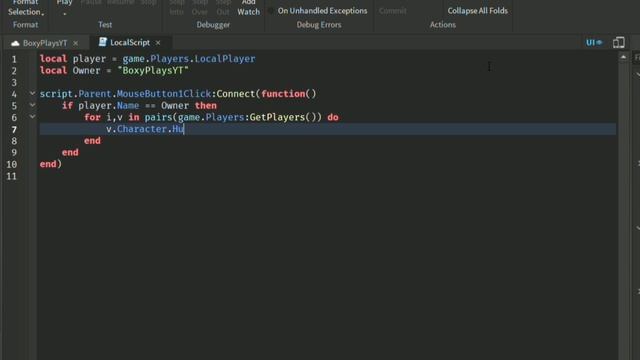
Task: Open the device emulator icon
Action: (618, 42)
